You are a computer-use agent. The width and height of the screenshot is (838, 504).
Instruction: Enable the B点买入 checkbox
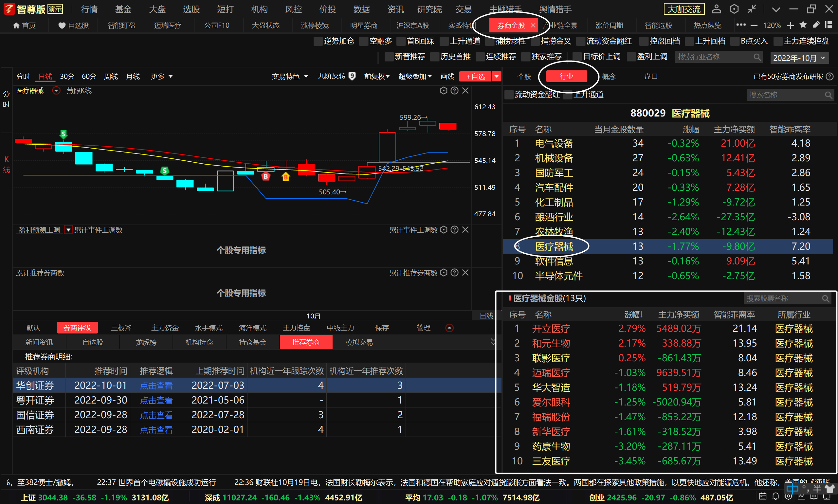pyautogui.click(x=735, y=41)
